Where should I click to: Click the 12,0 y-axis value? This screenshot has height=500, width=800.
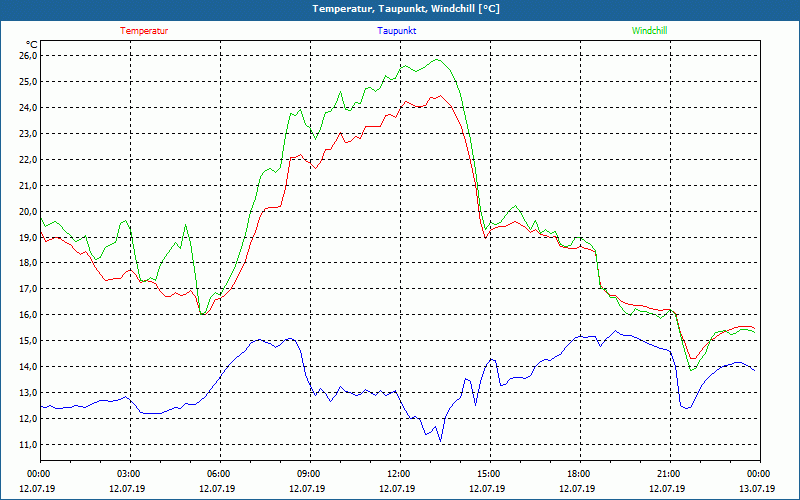28,418
